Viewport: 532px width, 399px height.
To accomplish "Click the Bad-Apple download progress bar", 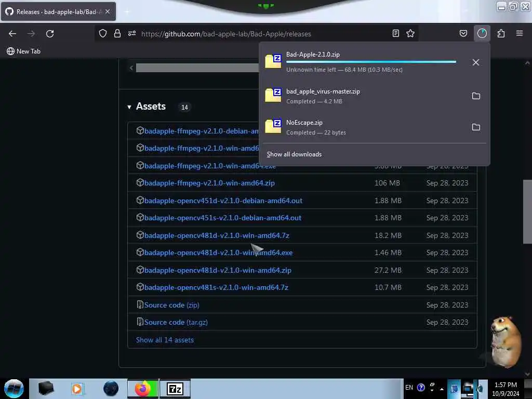I will [371, 62].
